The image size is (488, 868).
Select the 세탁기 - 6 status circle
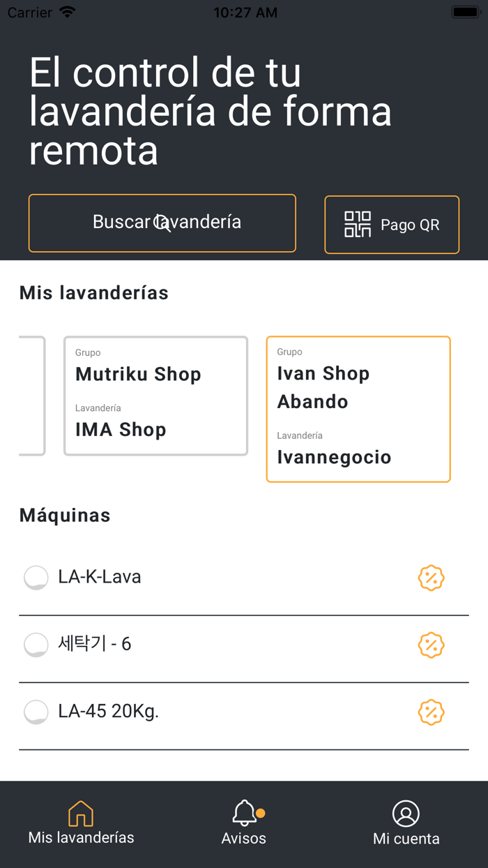(x=36, y=645)
